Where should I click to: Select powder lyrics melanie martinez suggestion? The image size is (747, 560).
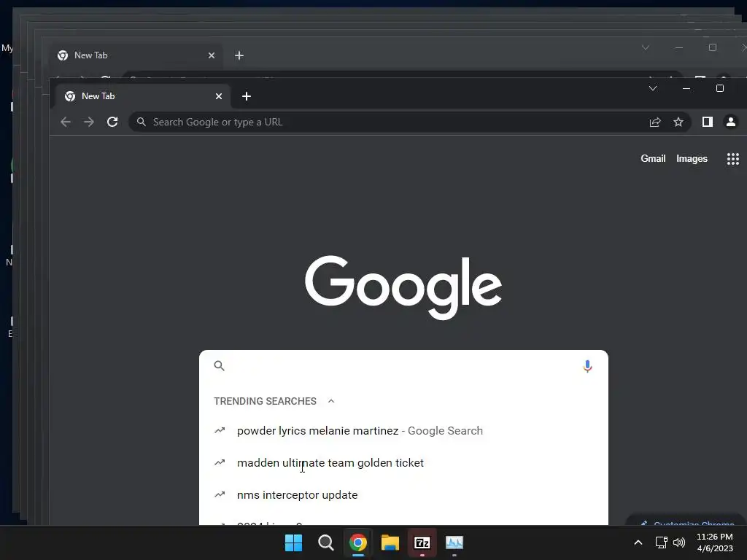(x=403, y=430)
